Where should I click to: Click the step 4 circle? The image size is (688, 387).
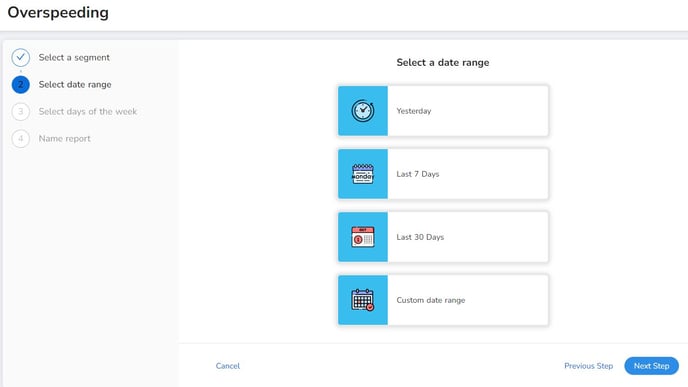click(x=21, y=139)
